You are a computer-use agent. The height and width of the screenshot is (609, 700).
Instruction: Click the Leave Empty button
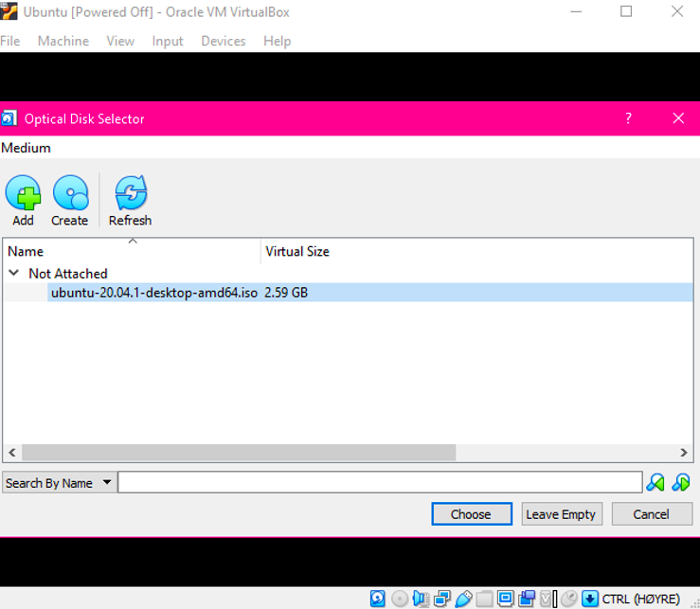pos(562,514)
